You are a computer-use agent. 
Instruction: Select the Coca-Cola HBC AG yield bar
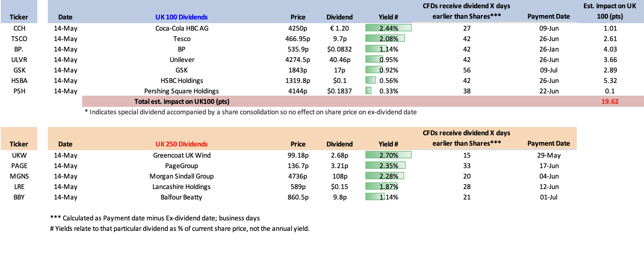[x=388, y=28]
